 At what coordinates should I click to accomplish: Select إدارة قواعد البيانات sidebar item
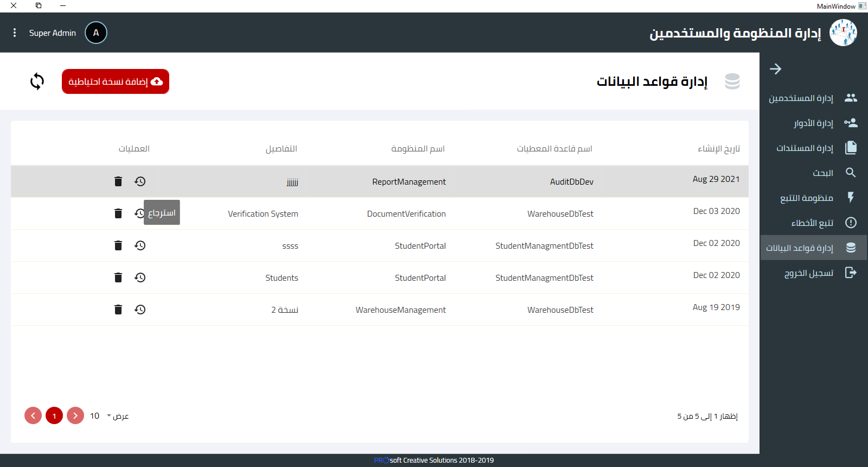click(x=813, y=248)
